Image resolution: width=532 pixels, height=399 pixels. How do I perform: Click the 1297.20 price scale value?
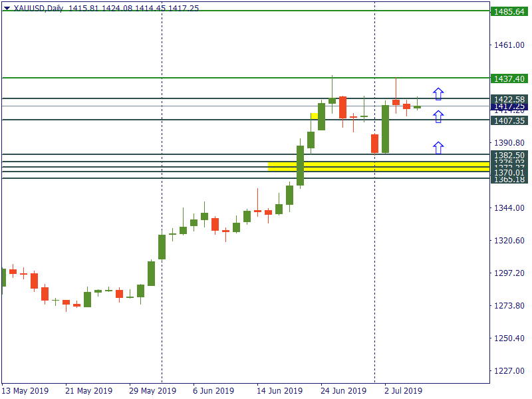[509, 273]
